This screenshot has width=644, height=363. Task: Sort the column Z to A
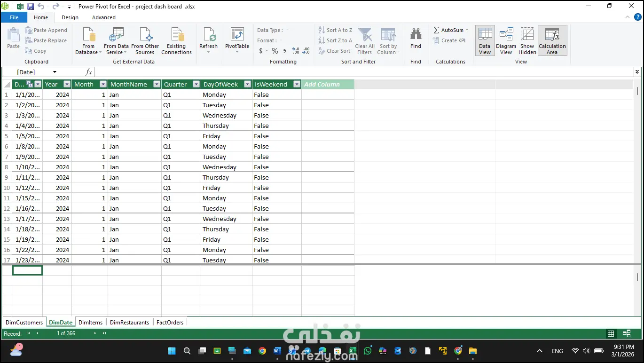coord(335,40)
